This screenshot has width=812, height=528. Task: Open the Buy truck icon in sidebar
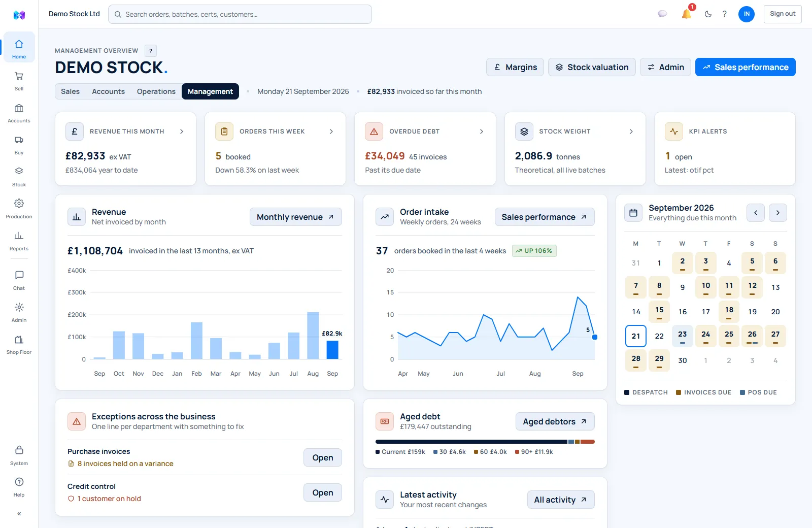click(x=19, y=140)
